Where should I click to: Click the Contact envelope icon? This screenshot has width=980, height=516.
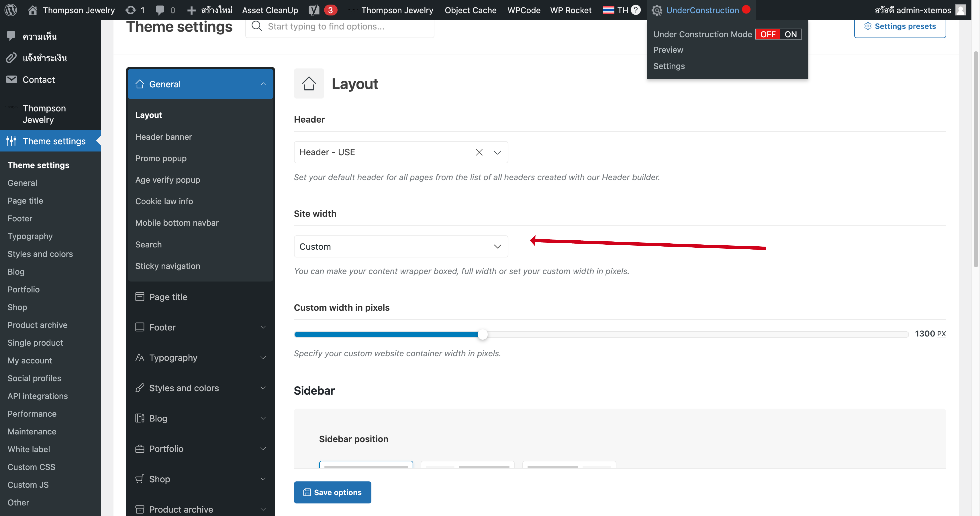click(x=11, y=80)
